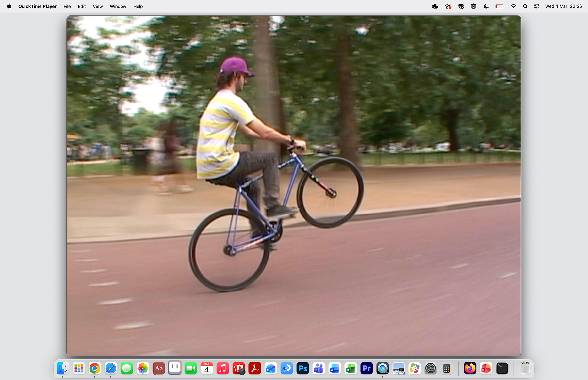The image size is (588, 380).
Task: Open QuickTime Player from the Dock
Action: tap(382, 369)
